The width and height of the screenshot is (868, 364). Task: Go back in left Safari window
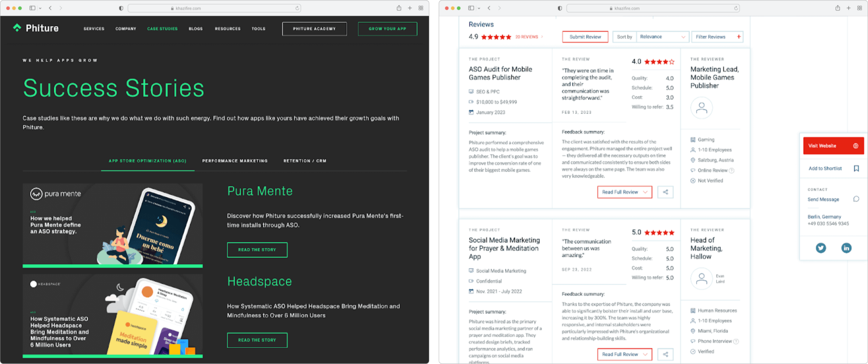tap(50, 8)
